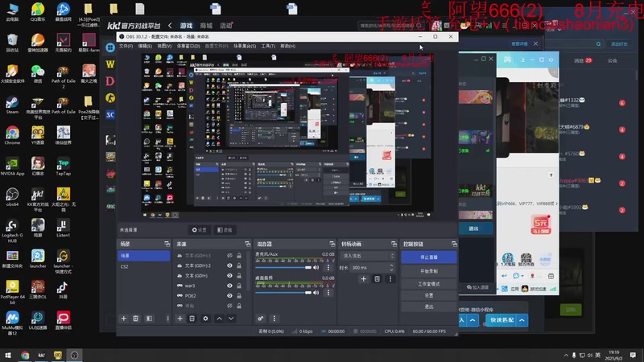Open source properties gear in the sources dock

(x=205, y=319)
